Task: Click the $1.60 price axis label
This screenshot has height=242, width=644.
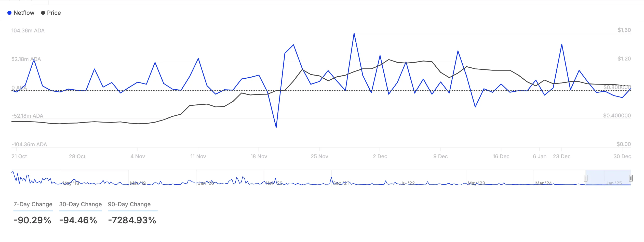Action: coord(624,30)
